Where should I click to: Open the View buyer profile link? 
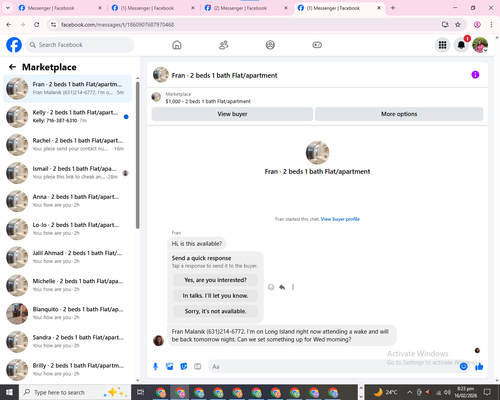click(340, 219)
